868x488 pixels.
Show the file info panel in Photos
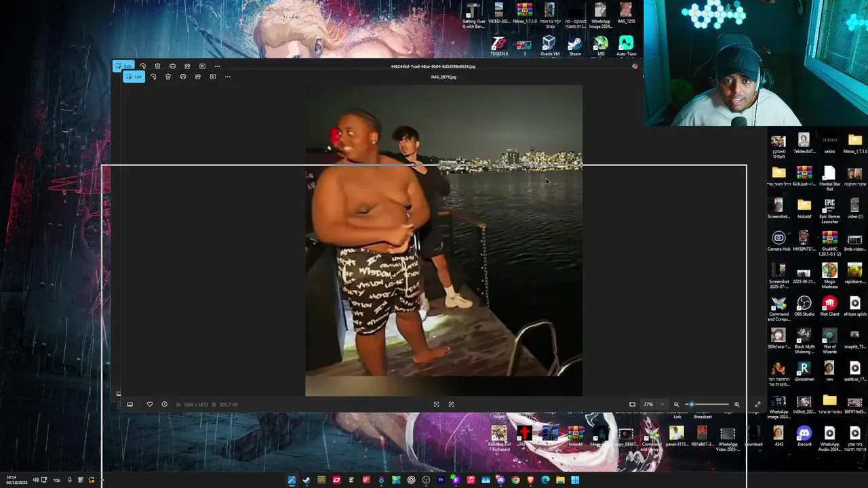(164, 405)
